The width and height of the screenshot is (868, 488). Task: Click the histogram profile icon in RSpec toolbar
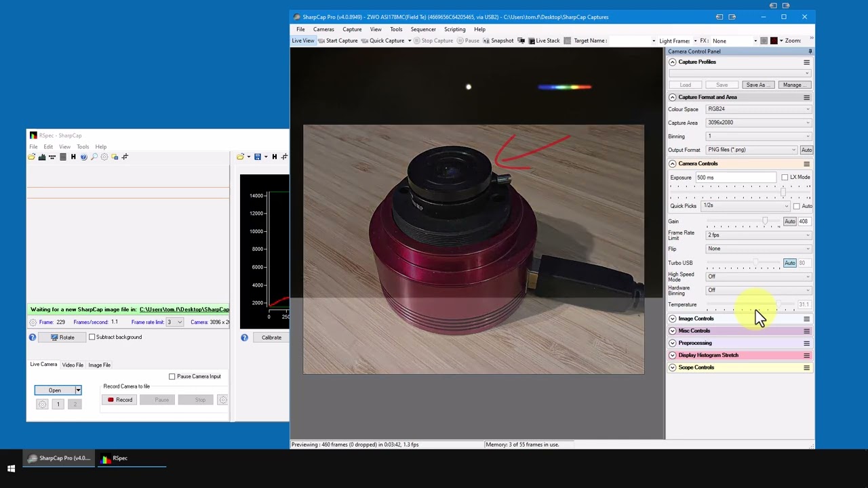(x=41, y=157)
